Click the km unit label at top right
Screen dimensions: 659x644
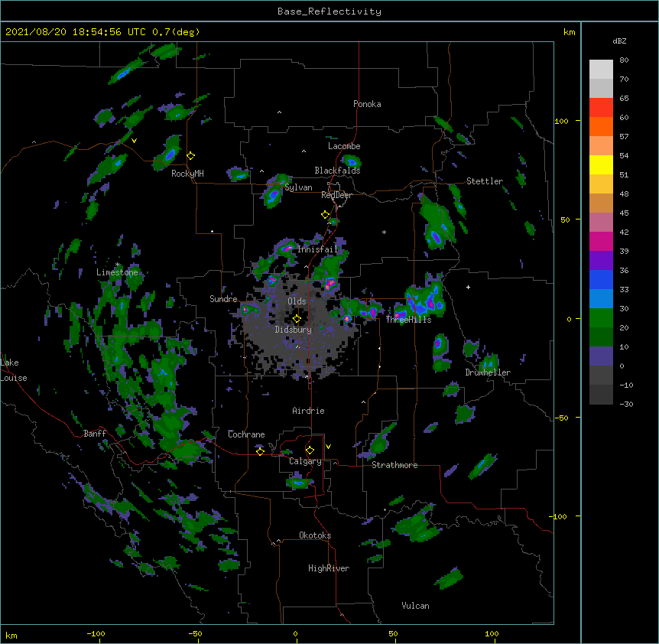coord(570,32)
